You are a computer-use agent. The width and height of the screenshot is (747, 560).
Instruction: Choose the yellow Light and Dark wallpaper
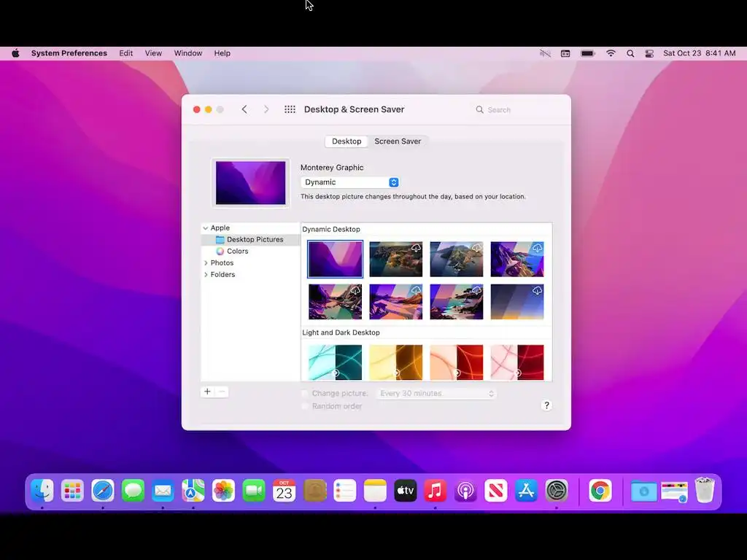396,362
